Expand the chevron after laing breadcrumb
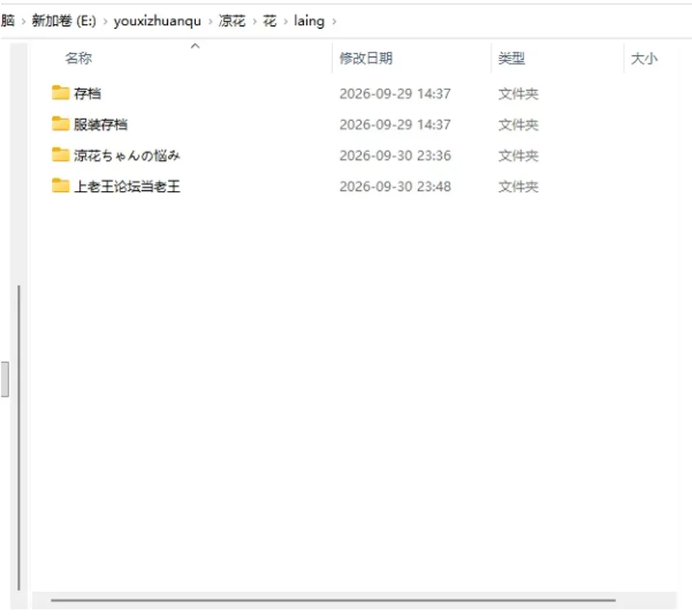This screenshot has width=692, height=616. pos(334,21)
